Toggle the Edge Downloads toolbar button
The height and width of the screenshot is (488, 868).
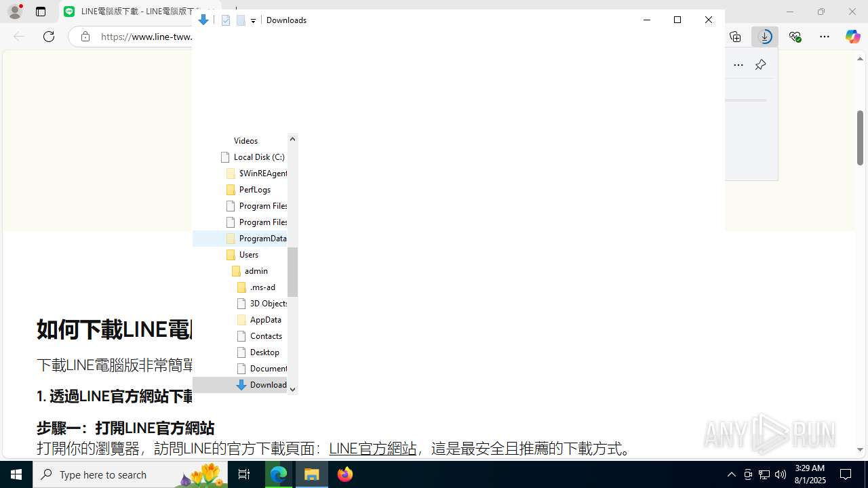[x=765, y=37]
